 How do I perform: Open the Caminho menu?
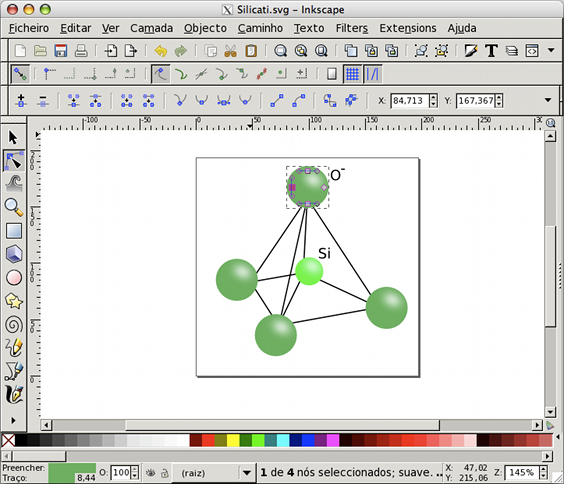260,28
